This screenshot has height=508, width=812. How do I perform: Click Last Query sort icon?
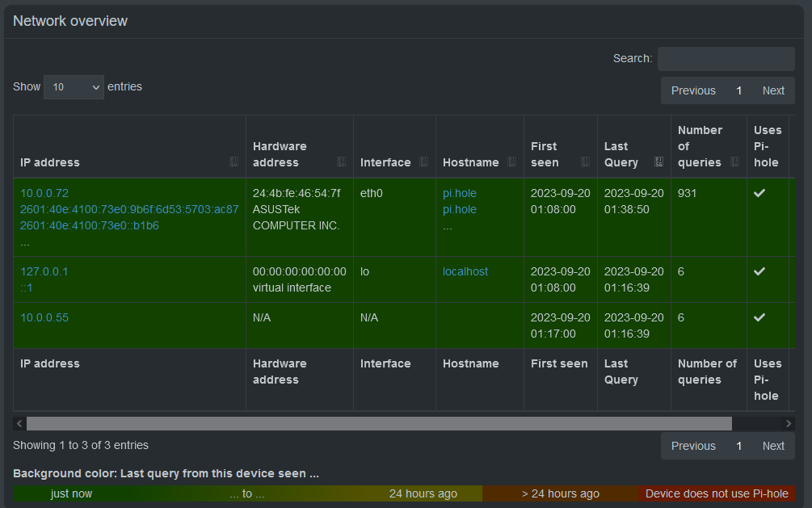[659, 162]
